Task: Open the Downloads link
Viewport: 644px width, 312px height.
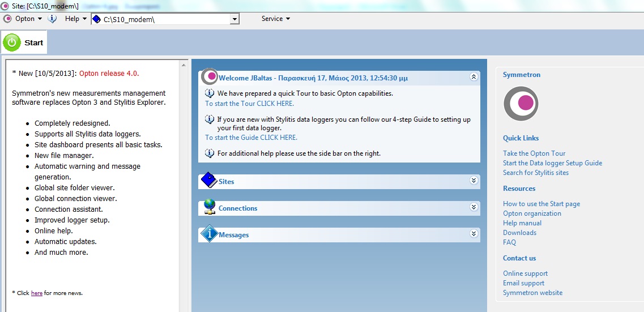Action: pyautogui.click(x=519, y=233)
